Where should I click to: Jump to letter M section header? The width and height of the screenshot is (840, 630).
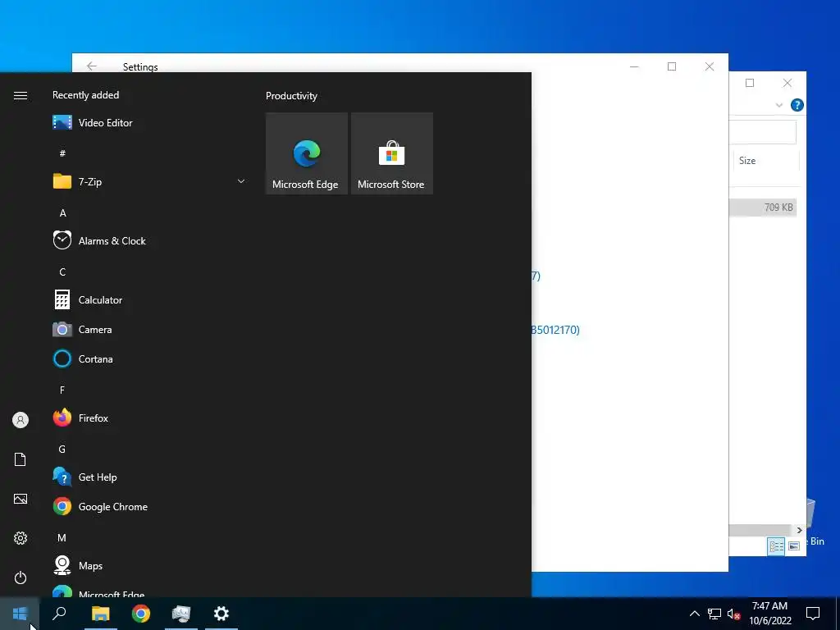coord(62,538)
